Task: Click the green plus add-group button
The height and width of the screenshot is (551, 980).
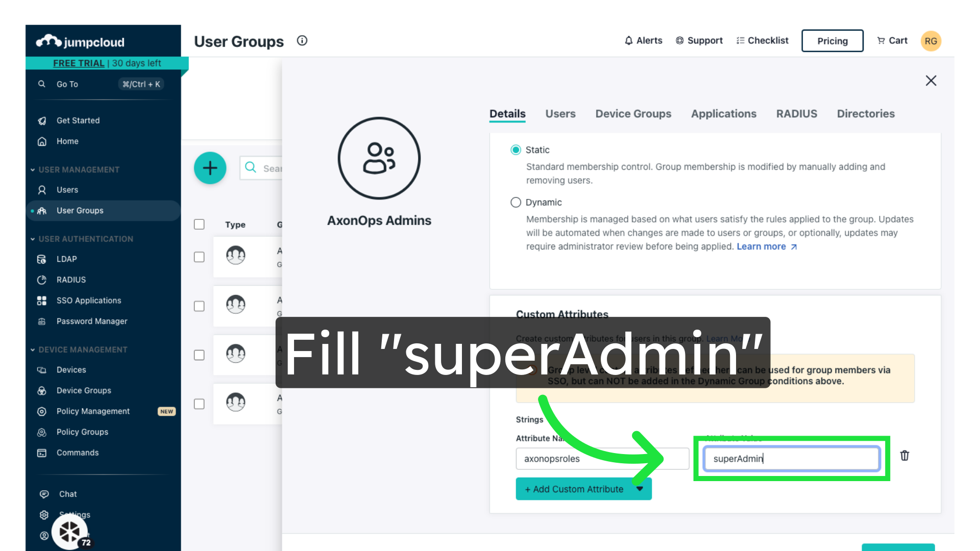Action: 210,168
